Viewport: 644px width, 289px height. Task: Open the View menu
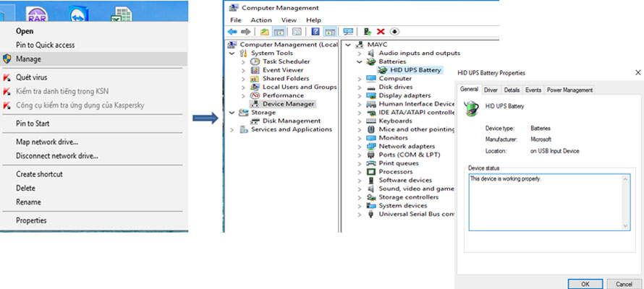289,20
